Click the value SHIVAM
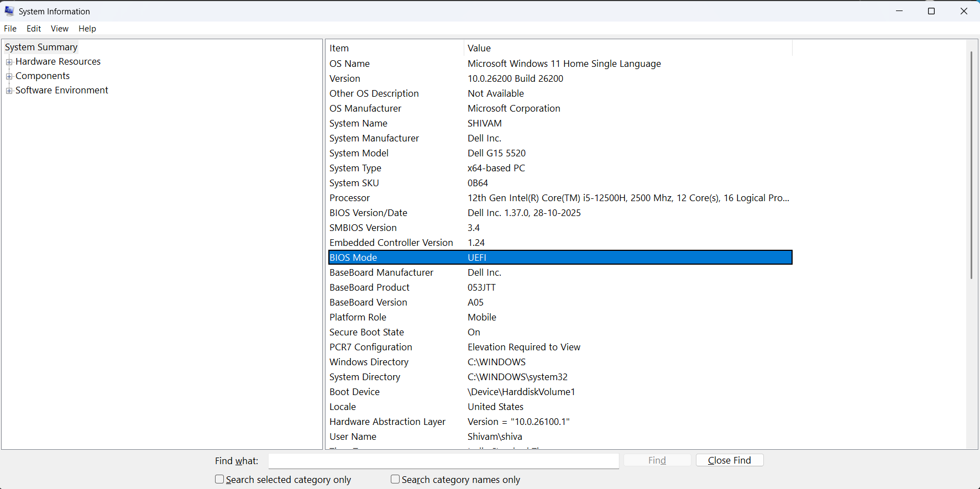The width and height of the screenshot is (980, 489). (485, 123)
